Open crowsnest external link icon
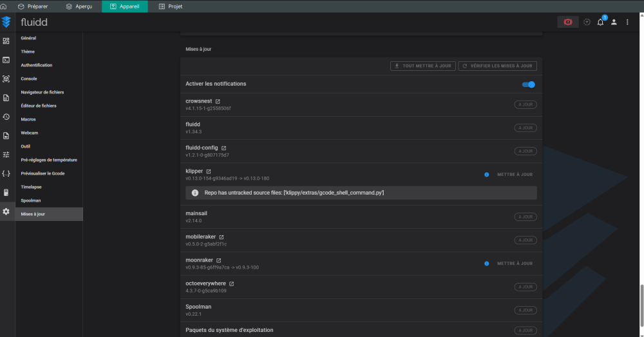 (x=218, y=102)
